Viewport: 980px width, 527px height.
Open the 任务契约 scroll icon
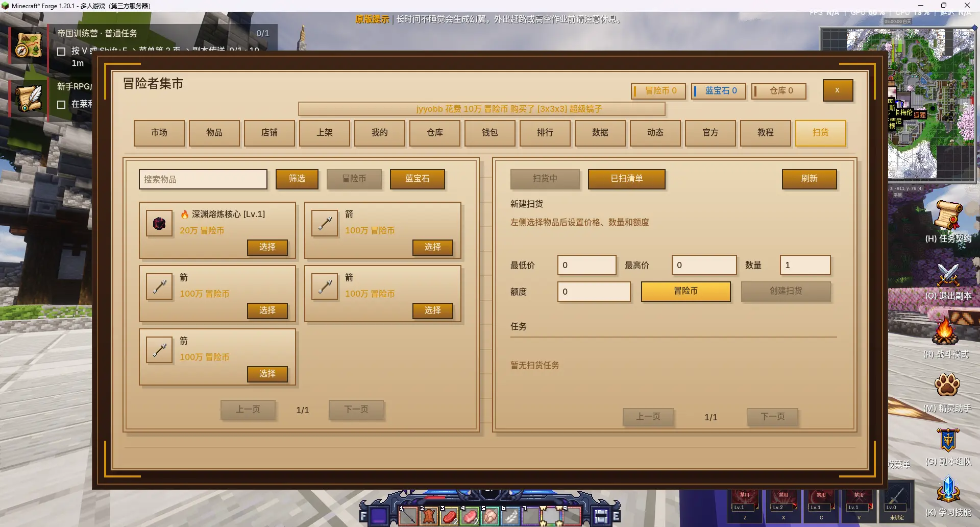point(948,215)
